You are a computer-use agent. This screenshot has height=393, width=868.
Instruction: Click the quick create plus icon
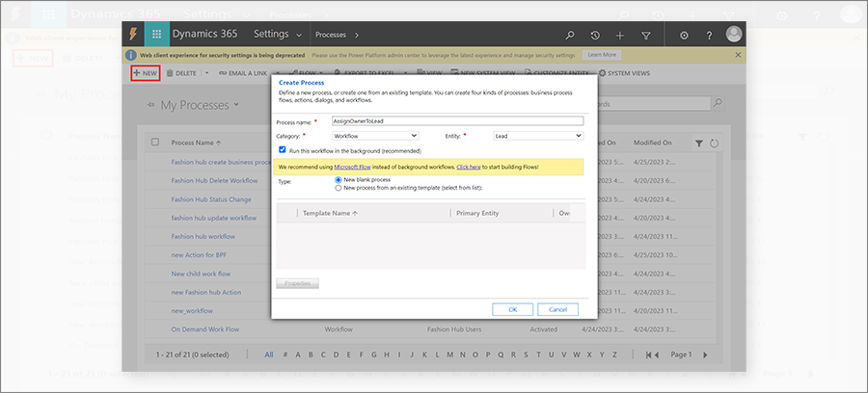click(620, 35)
